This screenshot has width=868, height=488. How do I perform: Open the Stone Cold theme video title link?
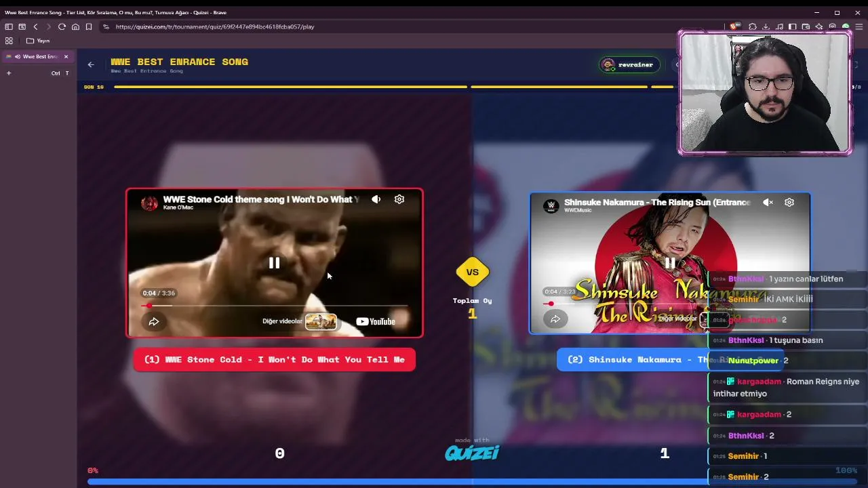pyautogui.click(x=261, y=199)
